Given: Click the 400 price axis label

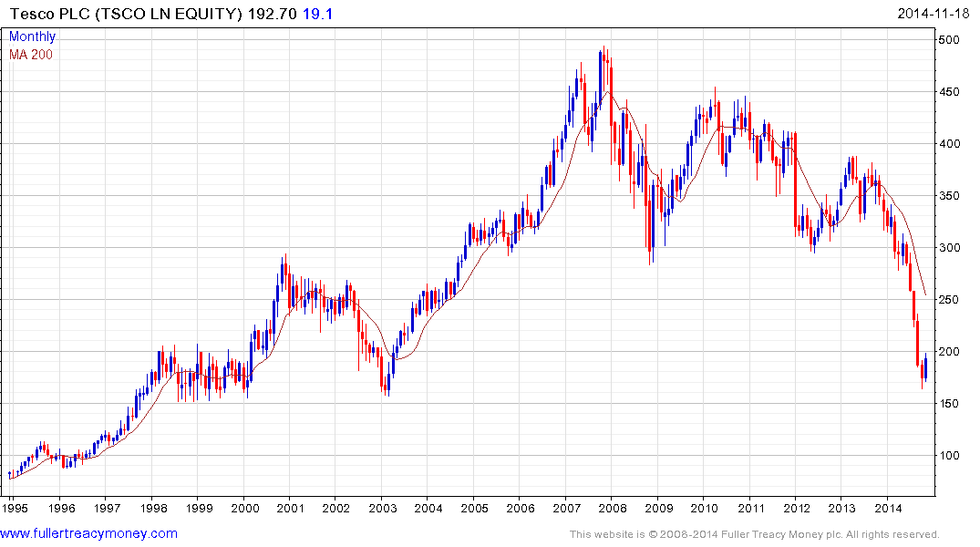Looking at the screenshot, I should 949,144.
